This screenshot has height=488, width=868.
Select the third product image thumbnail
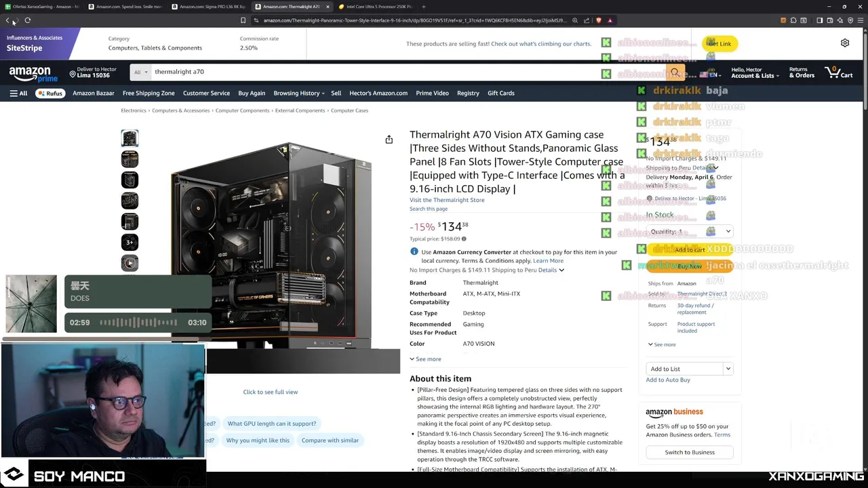tap(130, 180)
